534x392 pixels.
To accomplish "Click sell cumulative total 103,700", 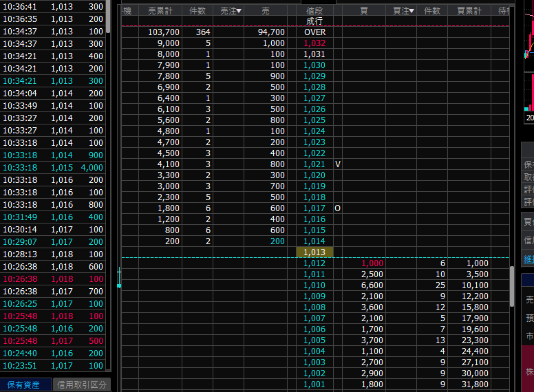I will click(164, 32).
